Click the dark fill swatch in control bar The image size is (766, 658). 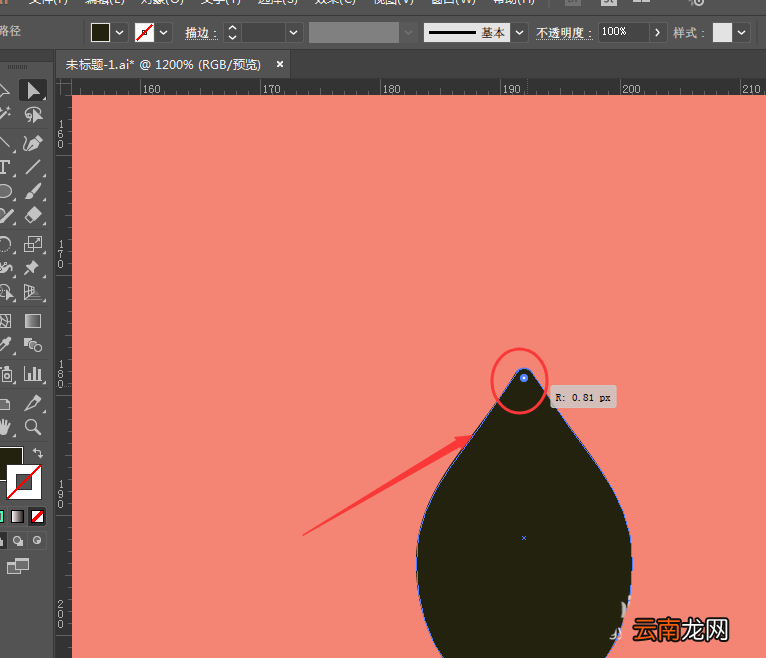[x=101, y=33]
